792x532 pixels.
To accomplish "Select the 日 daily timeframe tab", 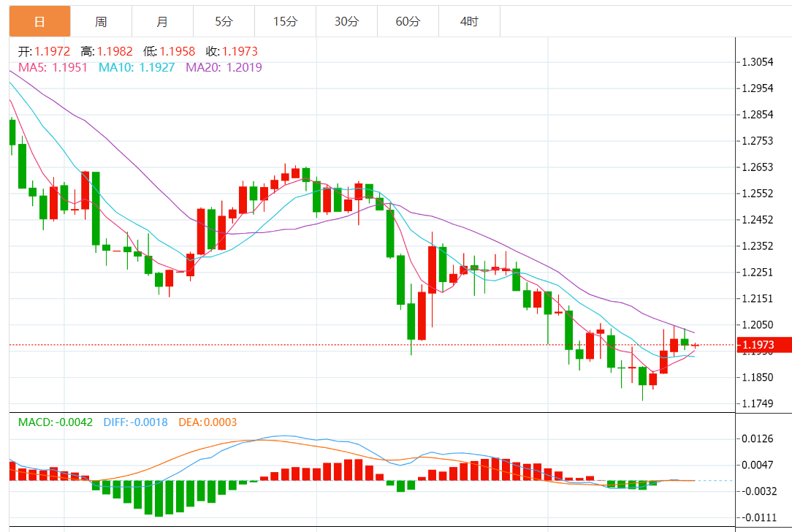I will (x=40, y=22).
